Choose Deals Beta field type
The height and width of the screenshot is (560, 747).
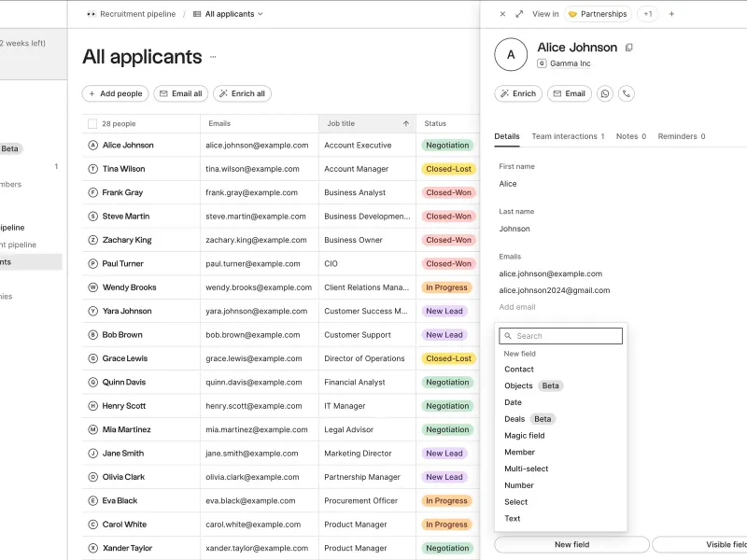click(x=561, y=419)
